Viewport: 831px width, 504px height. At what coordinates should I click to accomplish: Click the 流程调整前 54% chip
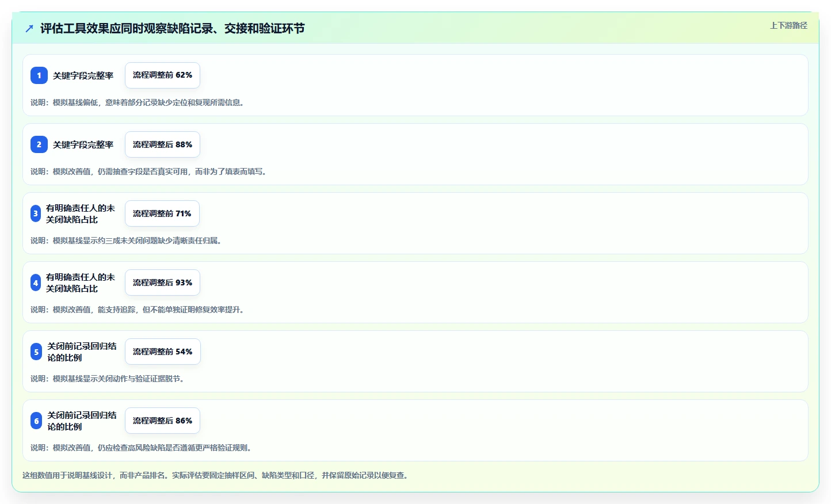[163, 352]
